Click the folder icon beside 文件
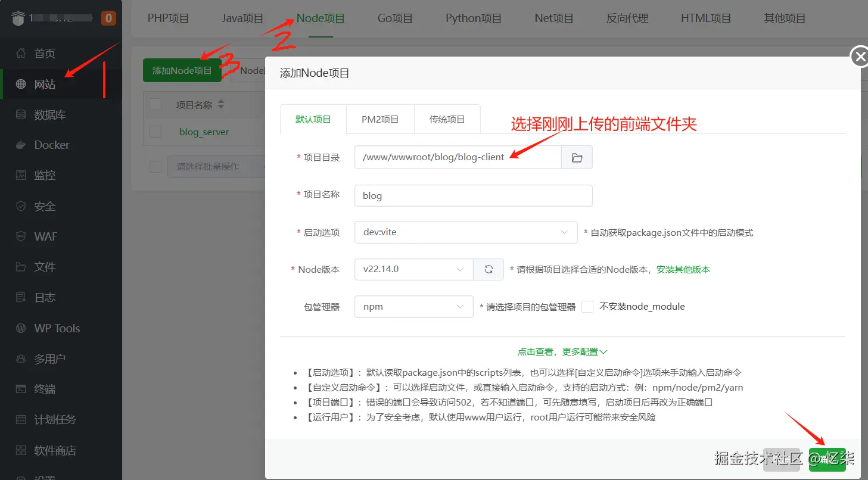868x480 pixels. pyautogui.click(x=21, y=267)
